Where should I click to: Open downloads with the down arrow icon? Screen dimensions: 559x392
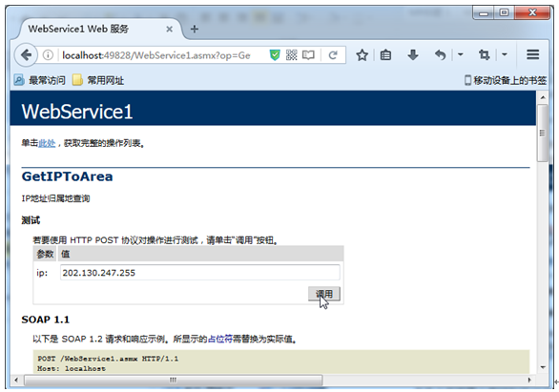point(413,55)
